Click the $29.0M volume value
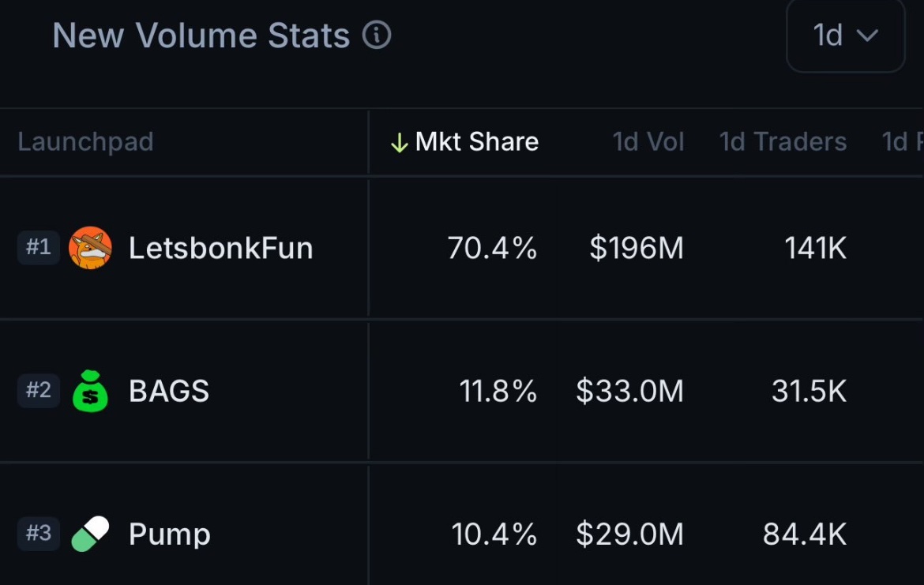924x585 pixels. click(629, 534)
